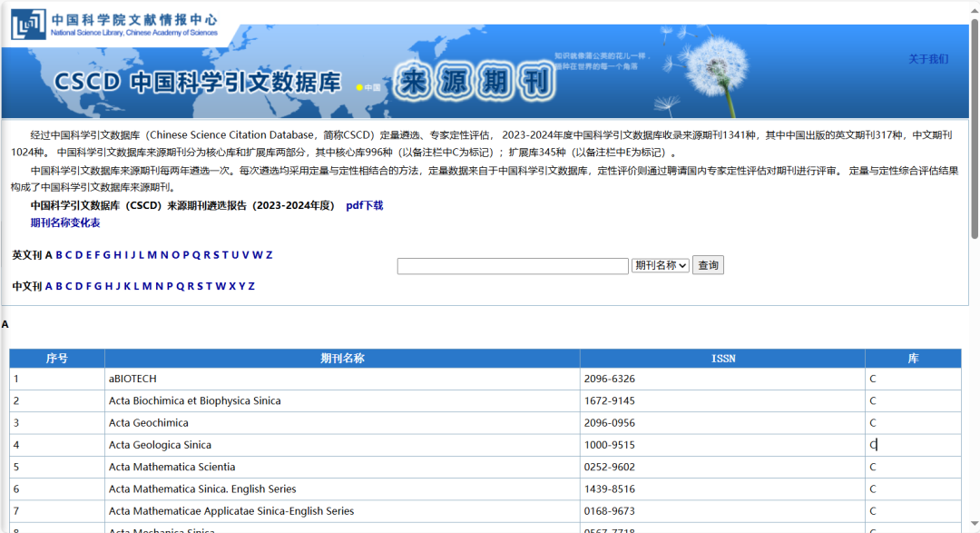Select letter Z under 英文刊
This screenshot has width=980, height=533.
coord(269,255)
